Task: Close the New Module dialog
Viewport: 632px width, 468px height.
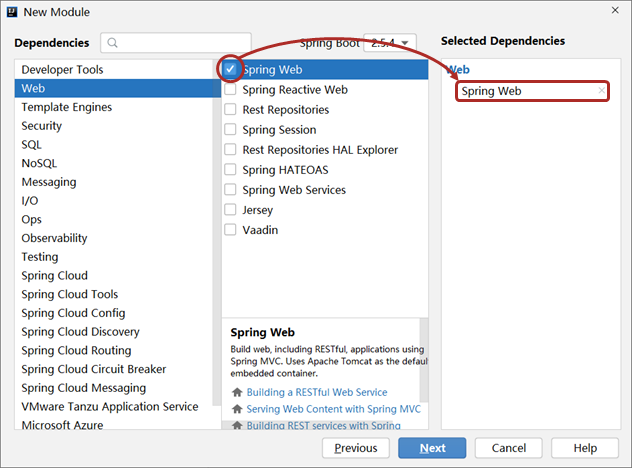Action: point(611,12)
